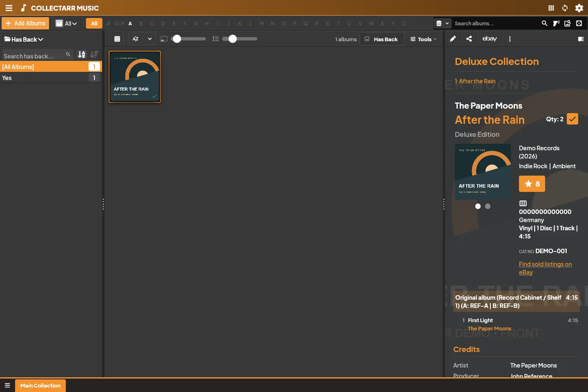
Task: Pick a random album with dice icon
Action: coord(579,23)
